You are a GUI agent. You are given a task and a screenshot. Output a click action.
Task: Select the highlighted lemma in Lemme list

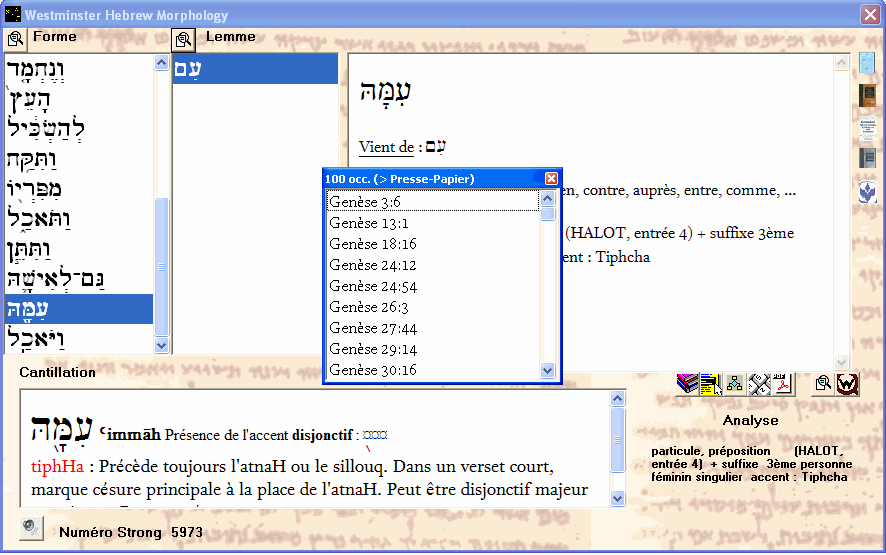(255, 69)
